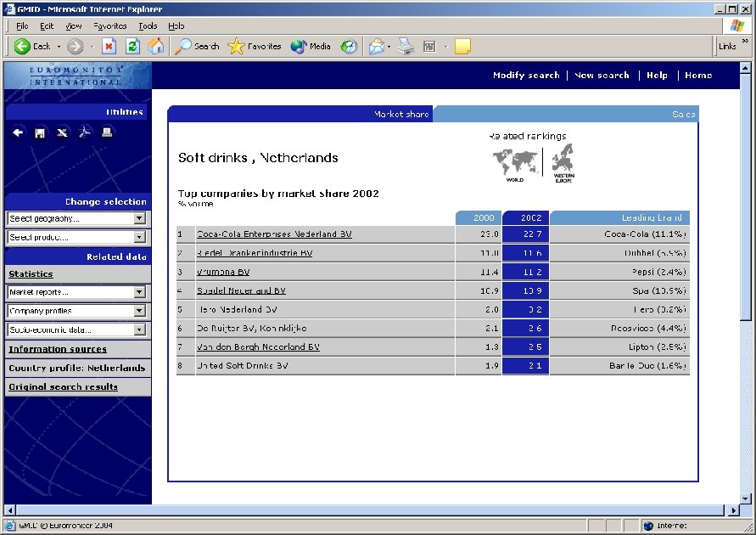Export data with the Excel icon

(x=61, y=132)
